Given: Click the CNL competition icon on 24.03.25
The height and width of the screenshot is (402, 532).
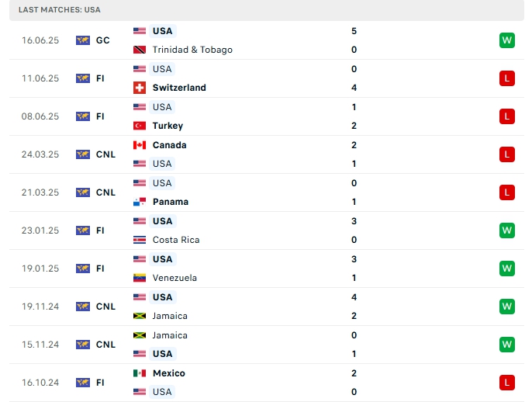Looking at the screenshot, I should point(83,154).
